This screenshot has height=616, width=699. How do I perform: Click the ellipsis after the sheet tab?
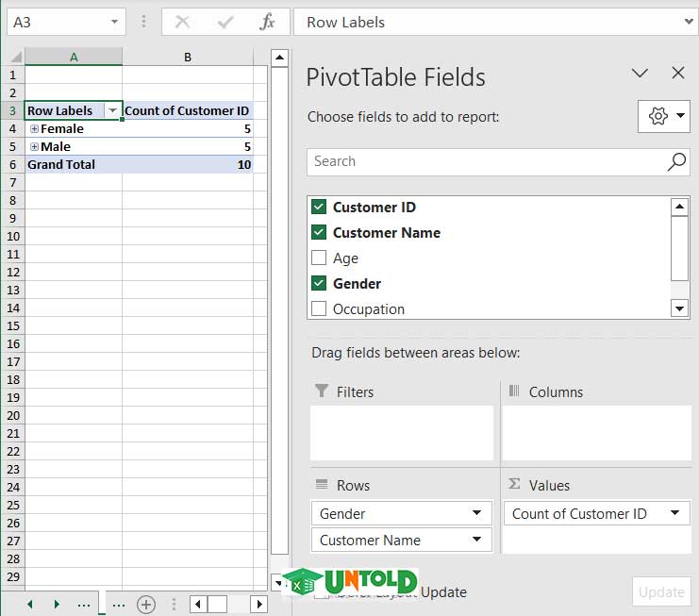119,605
